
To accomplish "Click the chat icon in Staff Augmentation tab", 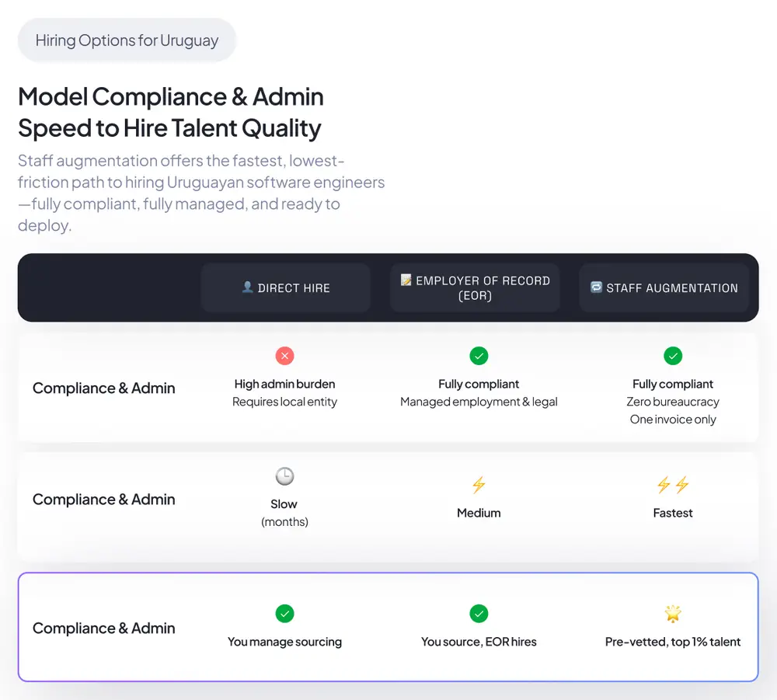I will coord(595,287).
